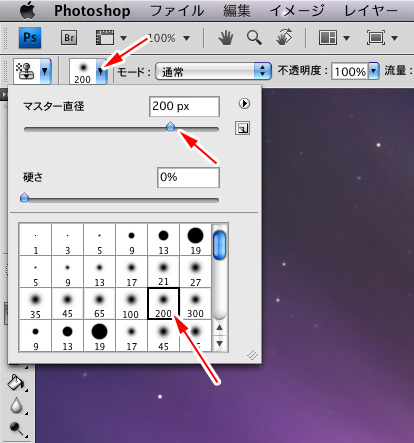Click the マスター直径 slider handle
The height and width of the screenshot is (443, 414).
(170, 127)
